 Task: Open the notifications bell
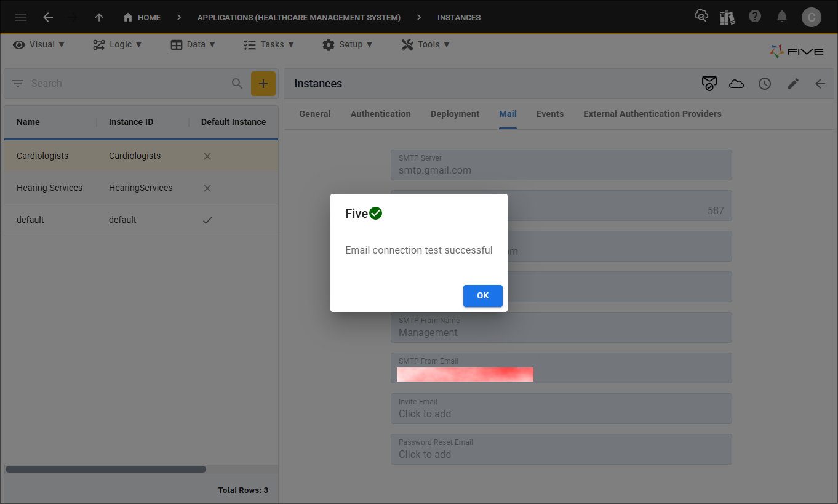click(782, 17)
